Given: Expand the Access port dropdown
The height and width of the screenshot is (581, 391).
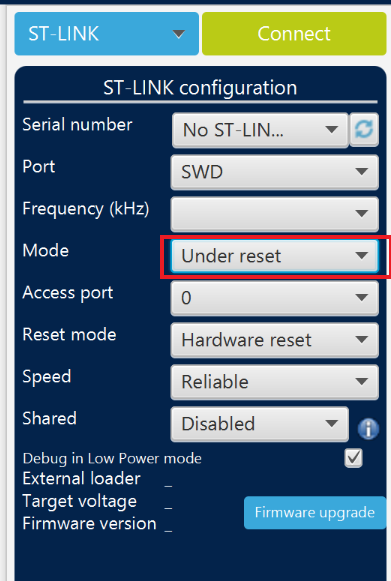Looking at the screenshot, I should coord(275,298).
